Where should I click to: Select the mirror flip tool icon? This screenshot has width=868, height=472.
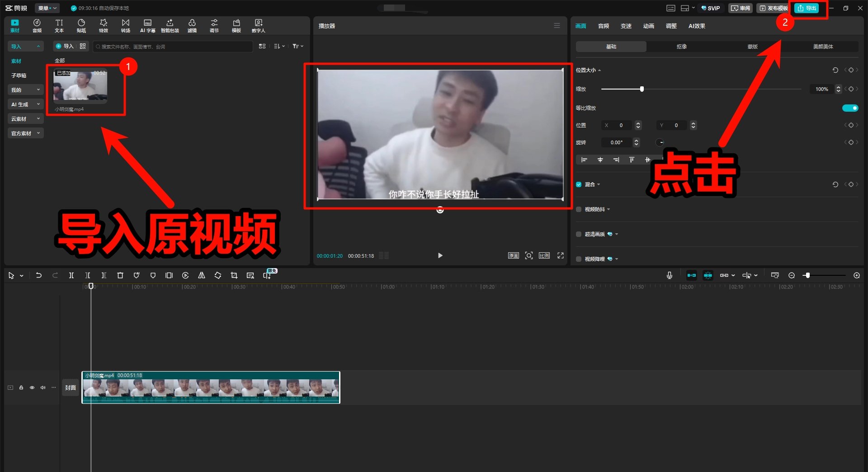tap(202, 275)
